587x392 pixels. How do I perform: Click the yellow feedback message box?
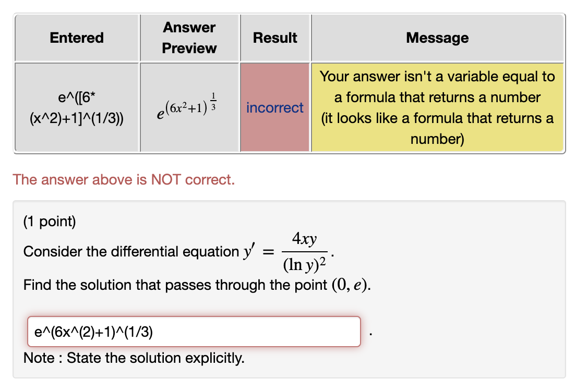pyautogui.click(x=437, y=107)
